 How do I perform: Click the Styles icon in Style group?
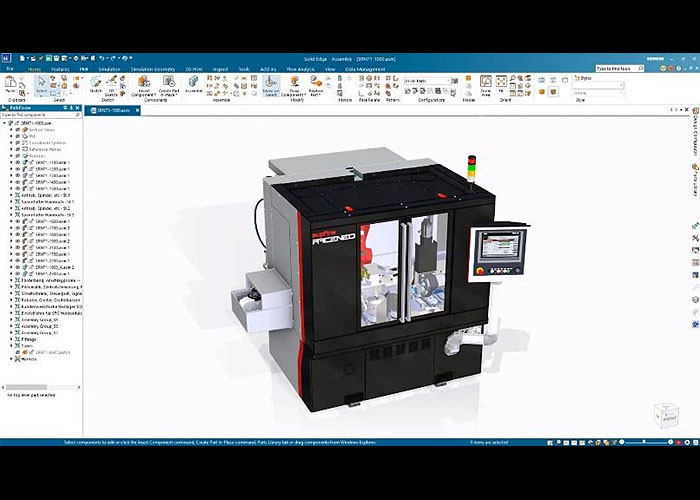(577, 78)
